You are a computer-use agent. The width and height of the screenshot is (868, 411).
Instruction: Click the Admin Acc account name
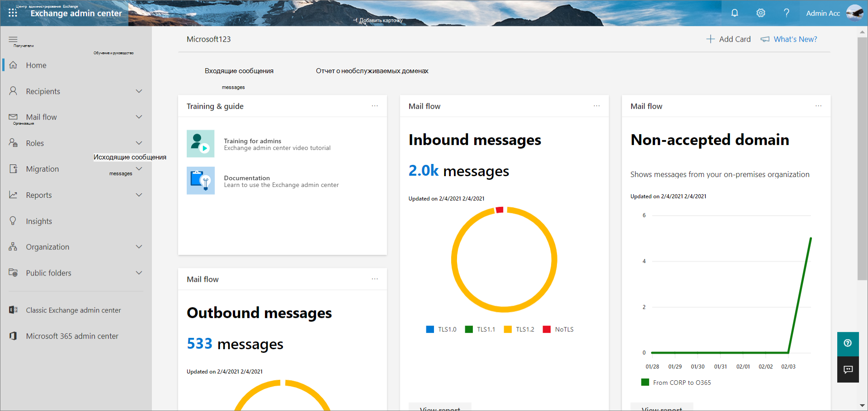[x=823, y=13]
